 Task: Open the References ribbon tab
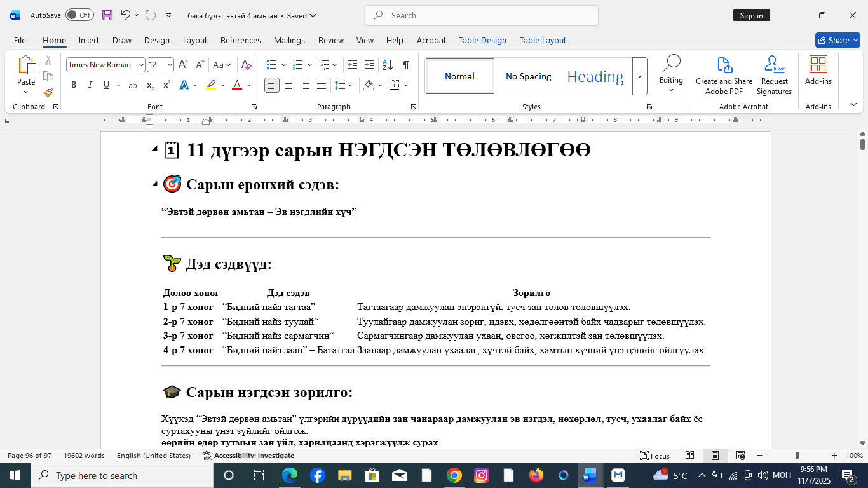coord(240,40)
